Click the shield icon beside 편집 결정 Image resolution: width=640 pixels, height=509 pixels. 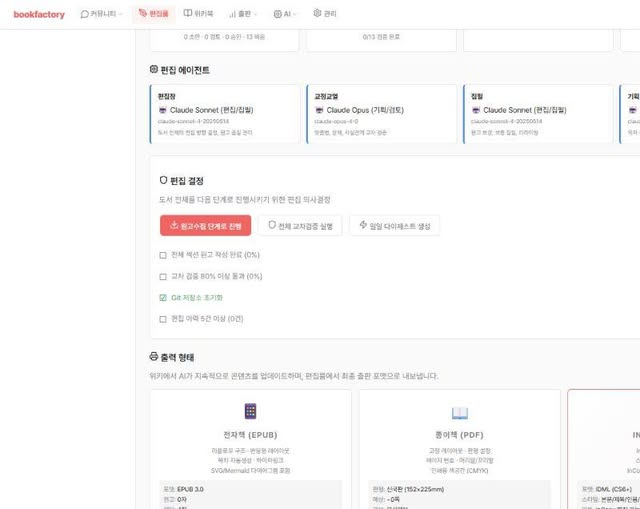pyautogui.click(x=163, y=180)
